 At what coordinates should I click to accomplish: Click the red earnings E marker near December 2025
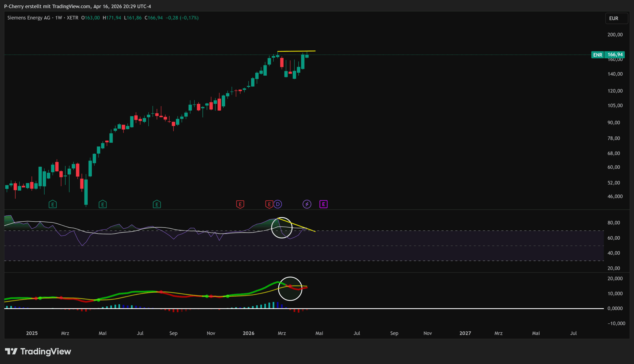point(240,205)
